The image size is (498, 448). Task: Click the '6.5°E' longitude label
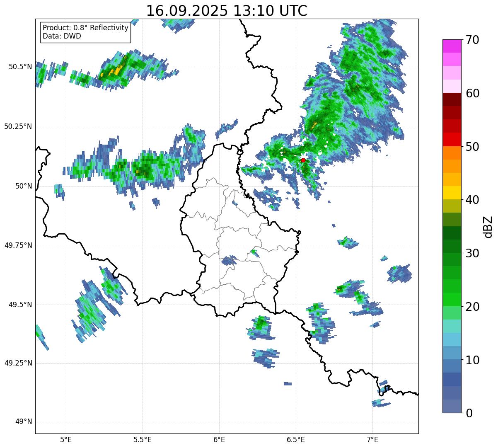tap(296, 439)
